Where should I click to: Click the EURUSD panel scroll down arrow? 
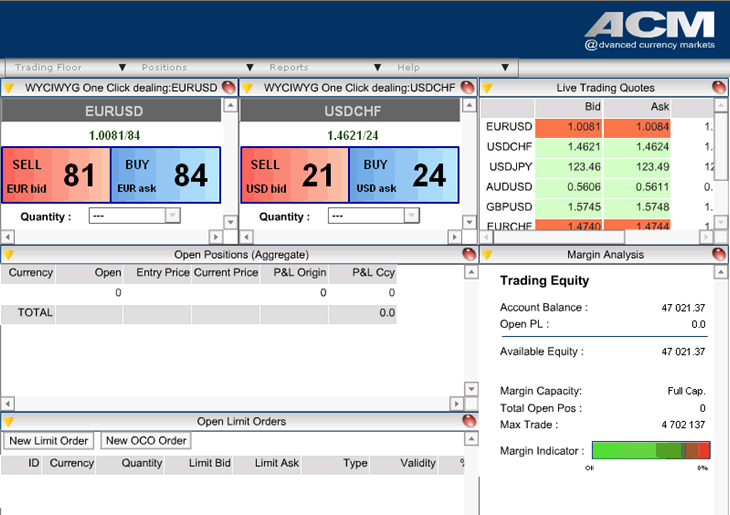(x=230, y=222)
